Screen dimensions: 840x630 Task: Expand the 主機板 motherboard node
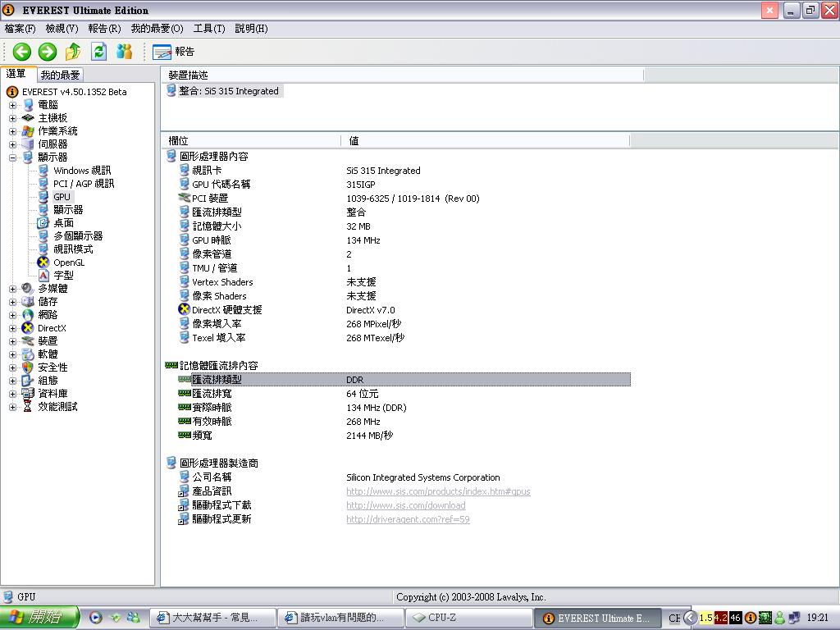(12, 118)
